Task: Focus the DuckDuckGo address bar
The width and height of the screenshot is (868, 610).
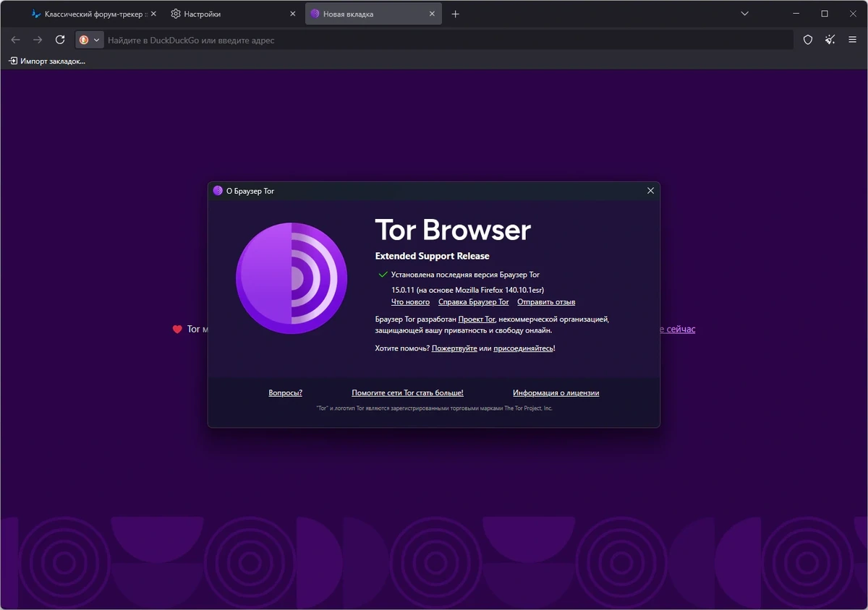Action: (448, 40)
